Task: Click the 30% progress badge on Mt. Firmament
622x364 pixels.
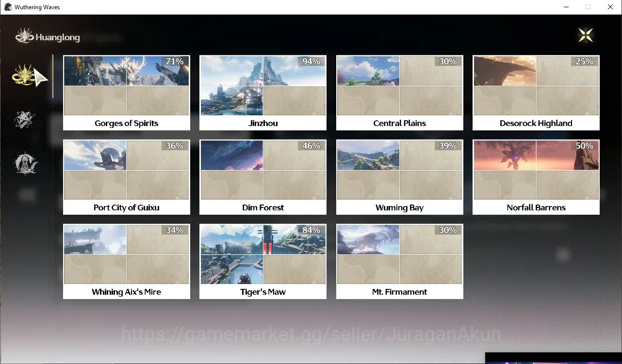Action: click(448, 230)
